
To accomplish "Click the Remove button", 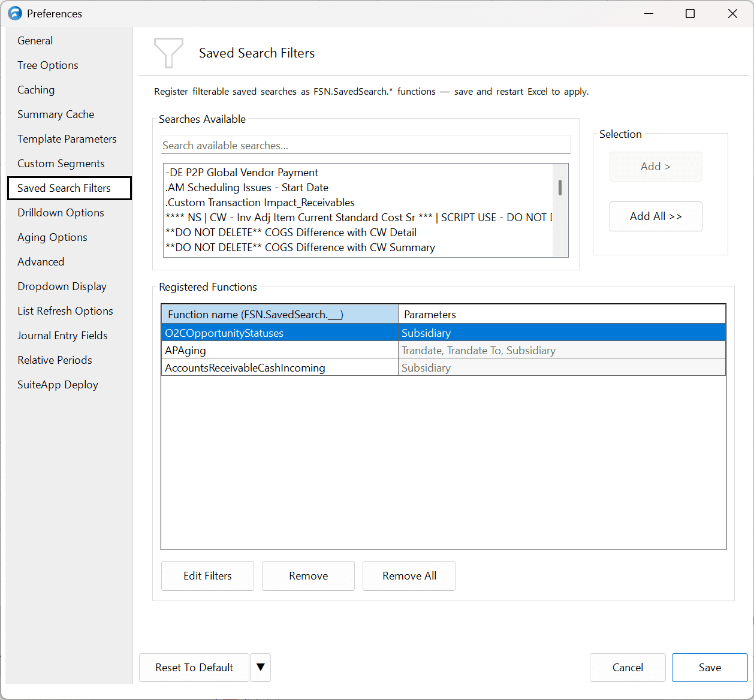I will tap(308, 576).
